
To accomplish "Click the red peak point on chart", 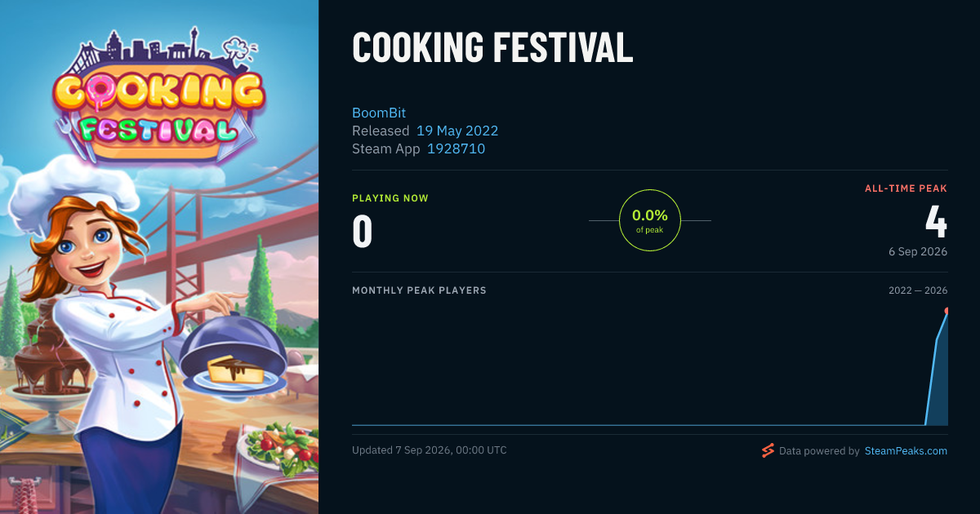I will tap(947, 311).
